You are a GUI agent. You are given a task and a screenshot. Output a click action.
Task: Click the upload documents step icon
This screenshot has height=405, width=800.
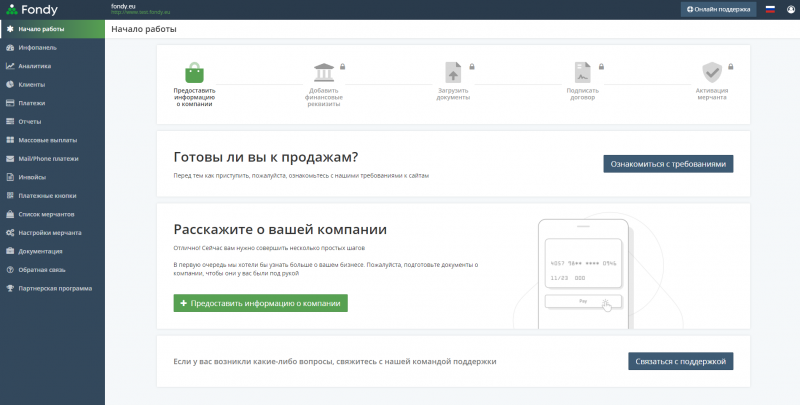tap(453, 73)
